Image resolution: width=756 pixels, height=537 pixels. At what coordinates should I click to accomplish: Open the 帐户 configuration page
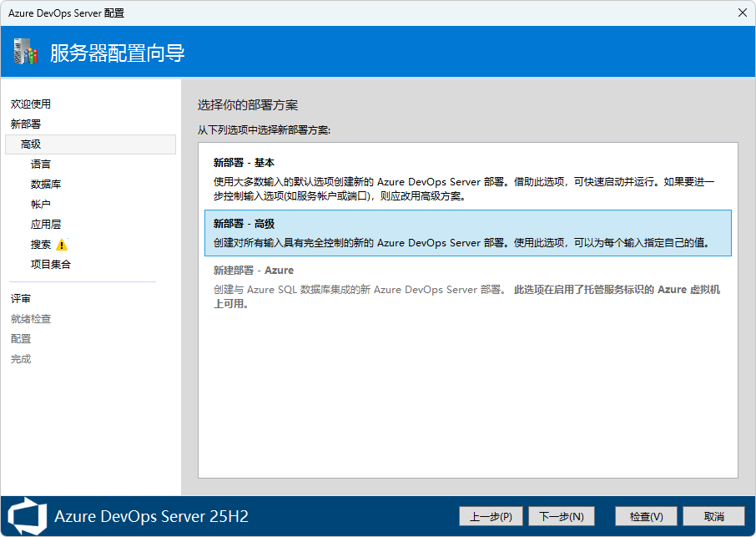[41, 205]
